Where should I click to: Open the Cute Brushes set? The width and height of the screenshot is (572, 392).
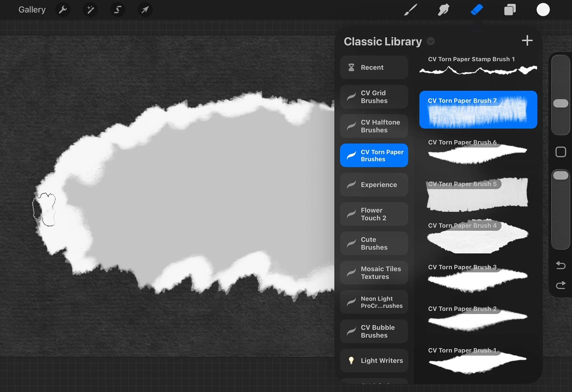(374, 243)
